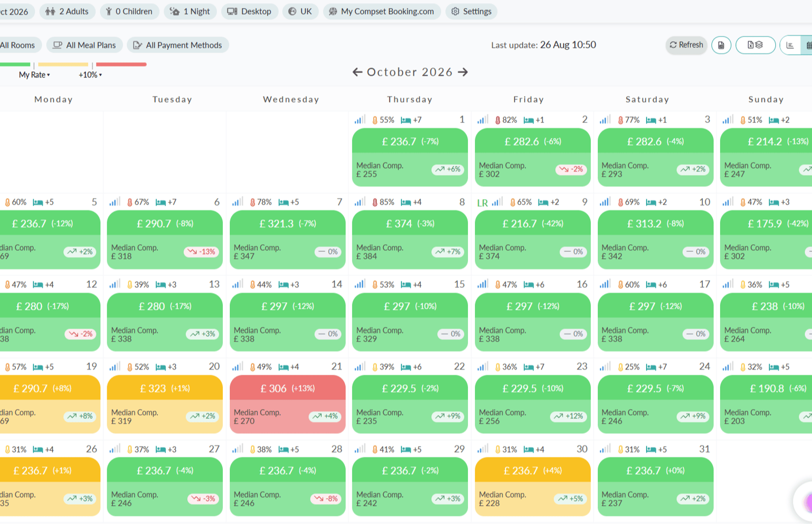Click demand bars icon on October 31
The width and height of the screenshot is (812, 524).
(605, 449)
